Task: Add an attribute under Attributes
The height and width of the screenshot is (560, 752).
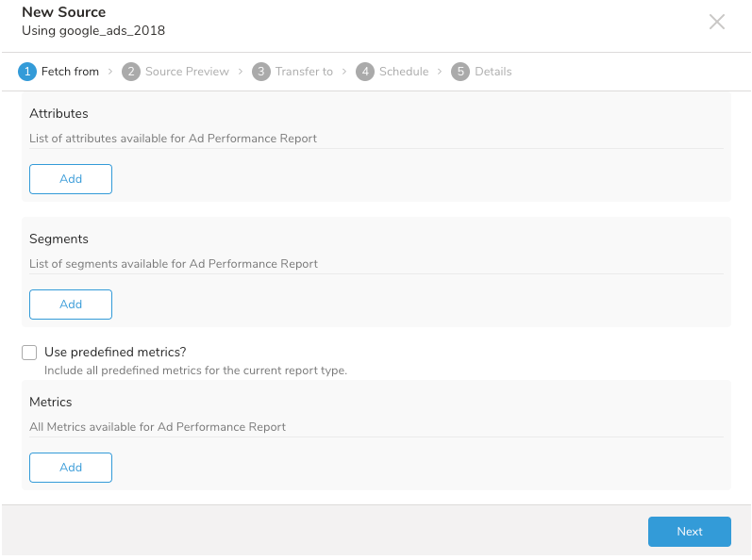Action: click(71, 179)
